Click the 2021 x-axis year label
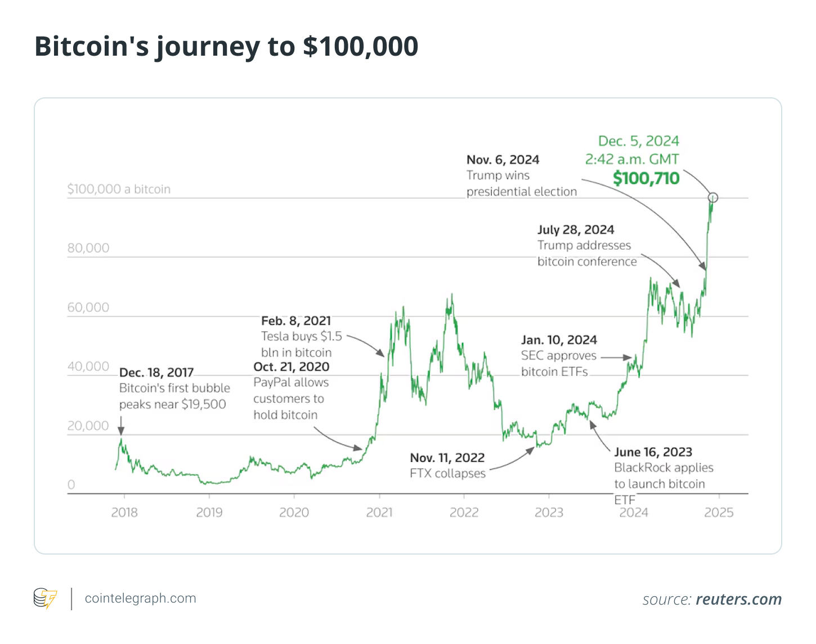The height and width of the screenshot is (644, 816). 379,512
